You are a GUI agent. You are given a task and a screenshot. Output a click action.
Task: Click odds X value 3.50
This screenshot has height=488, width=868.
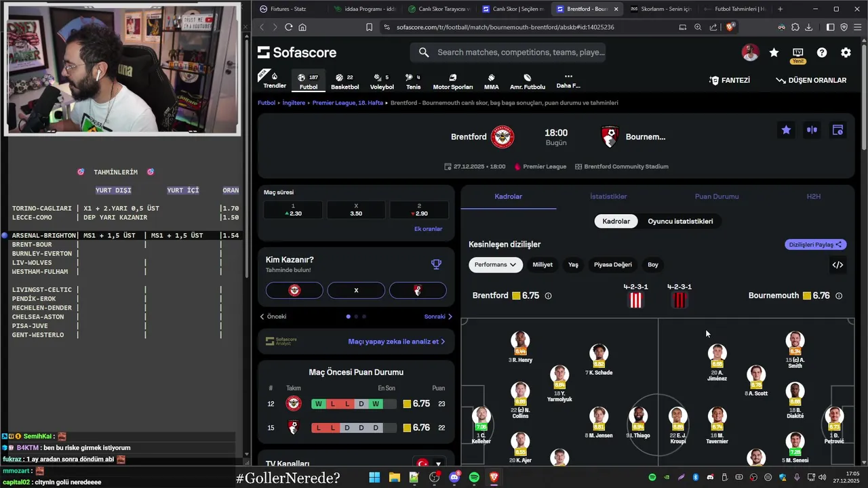coord(356,209)
